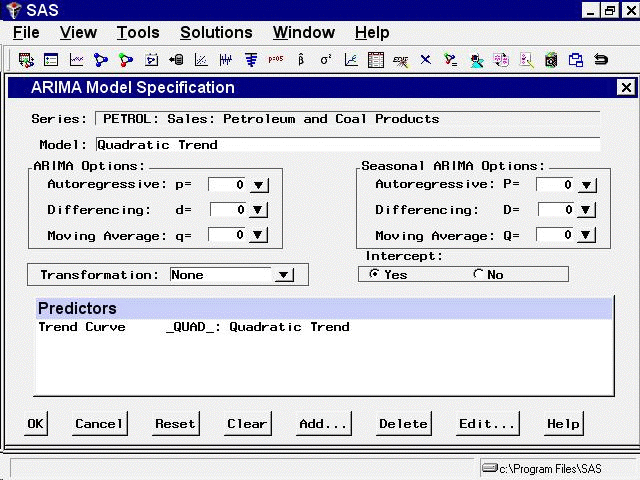
Task: Click the sigma squared statistics icon
Action: [x=326, y=60]
